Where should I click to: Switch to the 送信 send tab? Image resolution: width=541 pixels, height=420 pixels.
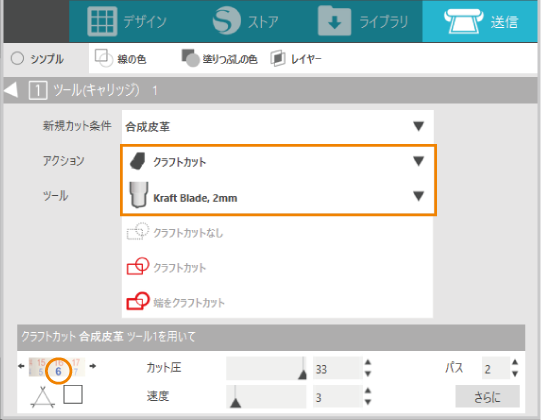481,21
